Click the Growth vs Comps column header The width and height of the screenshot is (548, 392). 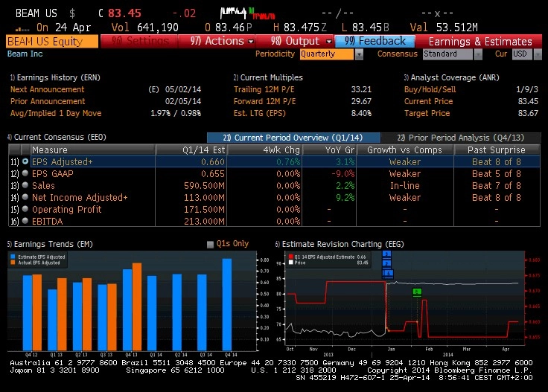tap(405, 150)
